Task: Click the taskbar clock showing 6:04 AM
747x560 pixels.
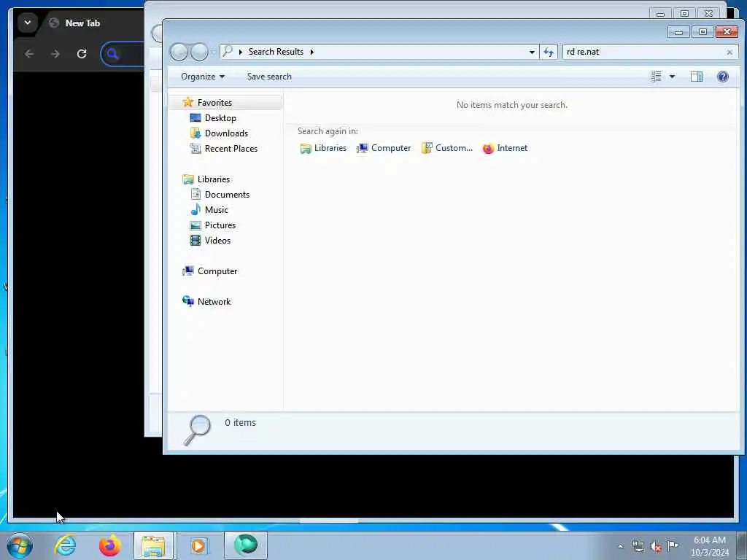Action: coord(709,545)
